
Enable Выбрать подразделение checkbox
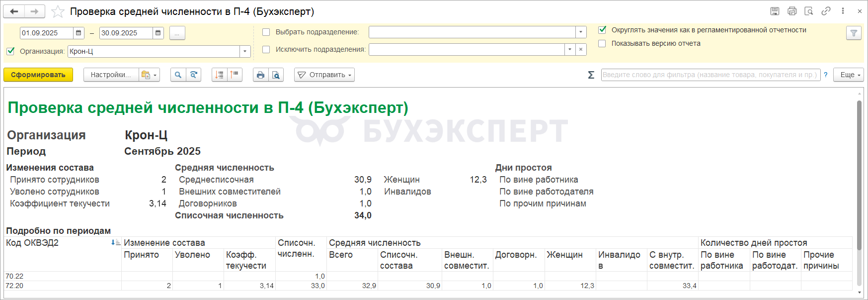[266, 32]
